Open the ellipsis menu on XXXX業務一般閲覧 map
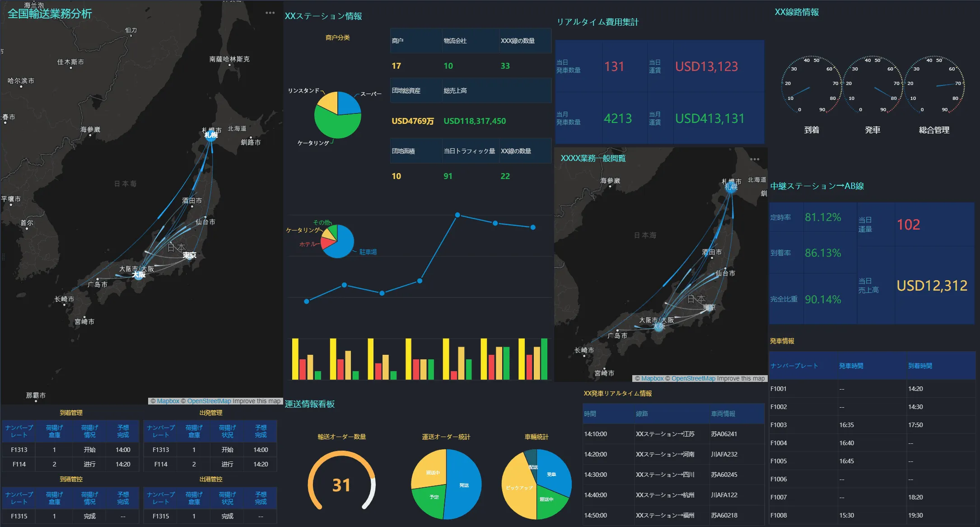980x527 pixels. coord(755,159)
